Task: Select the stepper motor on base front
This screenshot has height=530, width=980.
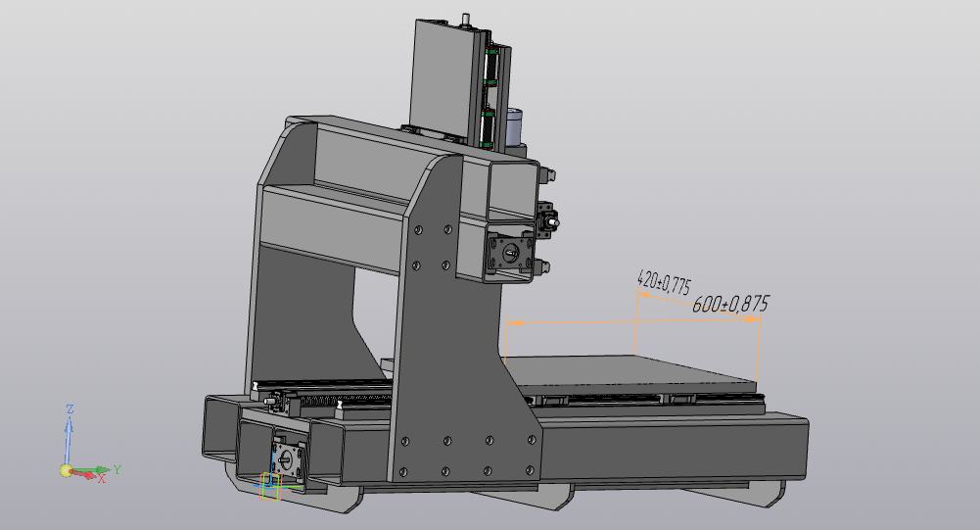Action: pyautogui.click(x=288, y=459)
